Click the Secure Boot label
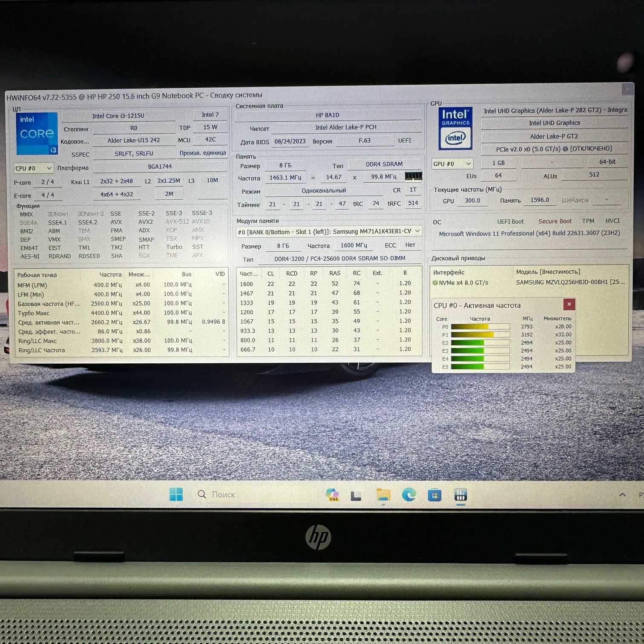Image resolution: width=644 pixels, height=644 pixels. click(x=555, y=221)
